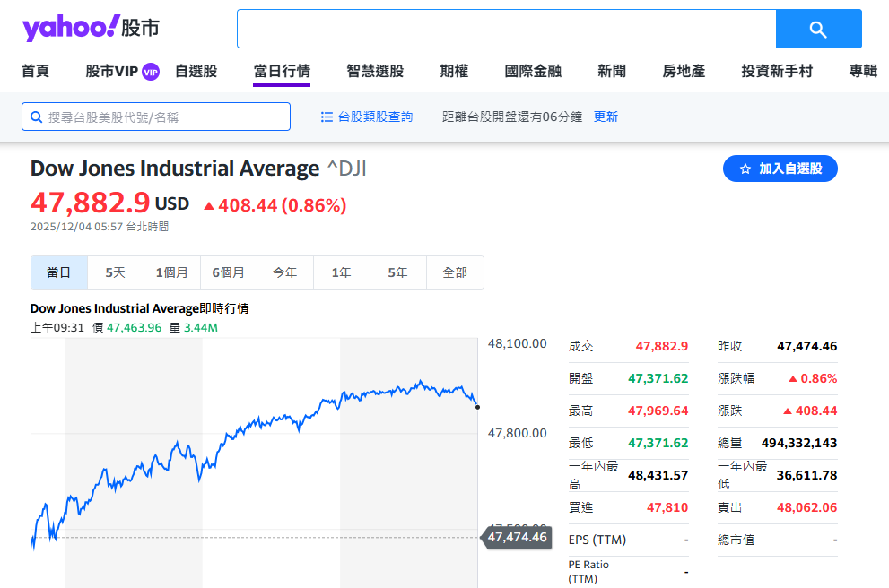
Task: Select the 全部 time range
Action: click(x=455, y=272)
